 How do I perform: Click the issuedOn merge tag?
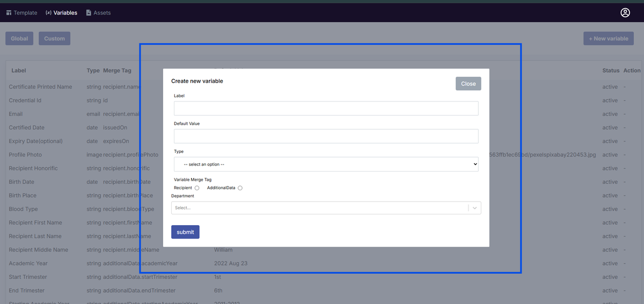point(115,128)
